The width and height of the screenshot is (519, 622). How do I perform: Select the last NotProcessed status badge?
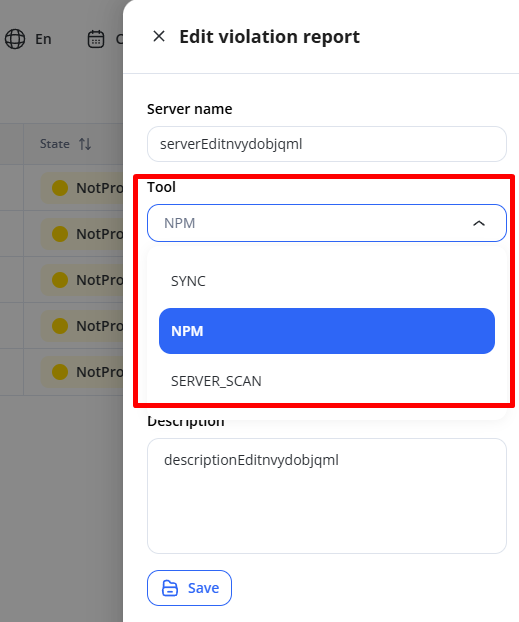[x=82, y=372]
